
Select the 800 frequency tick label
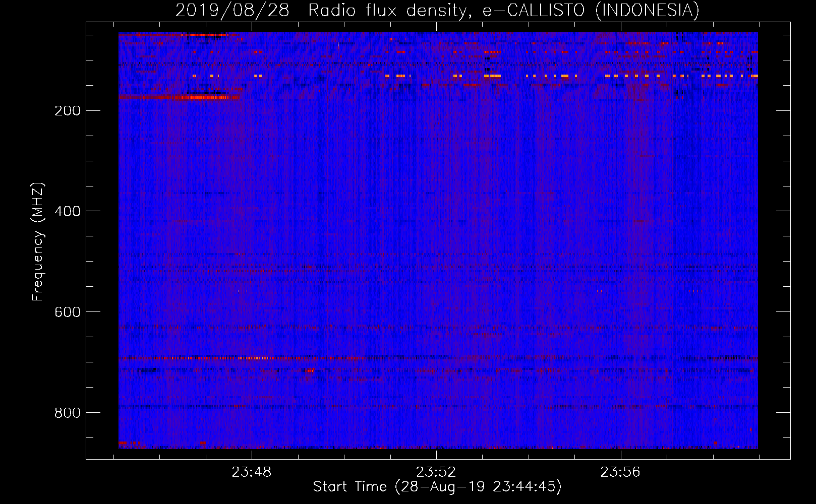click(x=68, y=413)
